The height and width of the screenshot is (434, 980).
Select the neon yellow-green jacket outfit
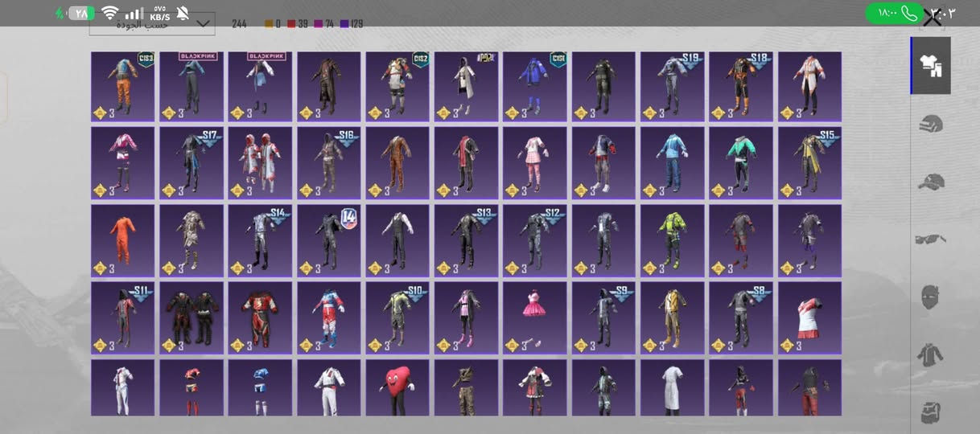click(673, 240)
